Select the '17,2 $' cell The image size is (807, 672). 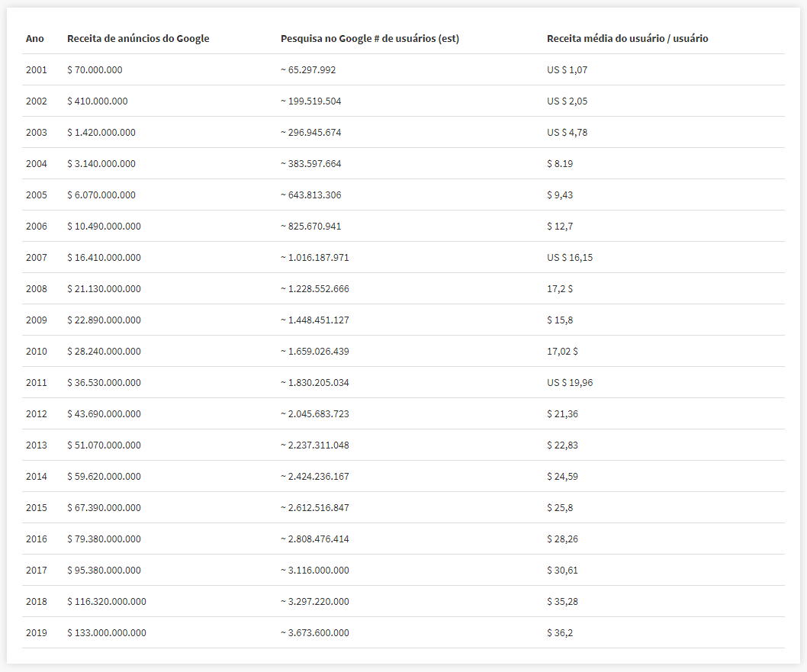point(560,289)
